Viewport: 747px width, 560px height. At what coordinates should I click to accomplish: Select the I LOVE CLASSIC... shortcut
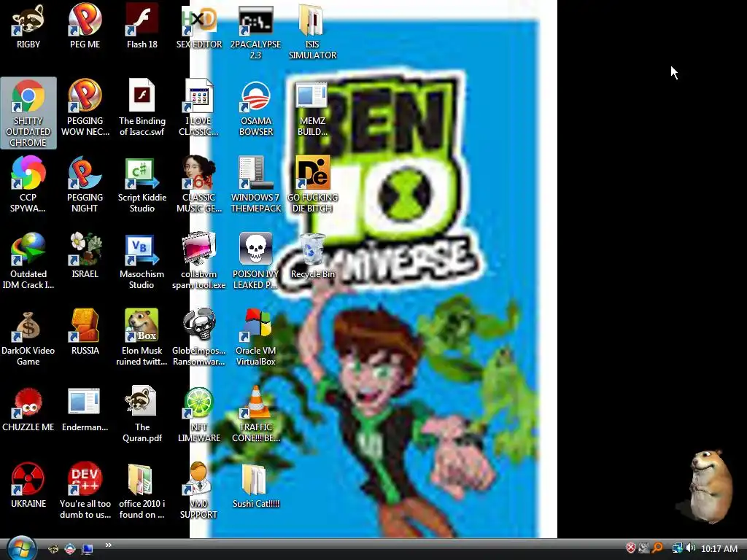click(x=198, y=108)
